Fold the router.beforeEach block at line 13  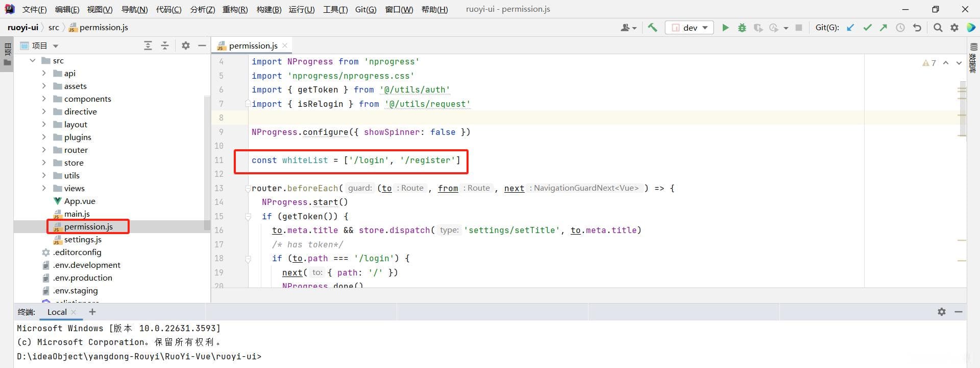(x=248, y=188)
